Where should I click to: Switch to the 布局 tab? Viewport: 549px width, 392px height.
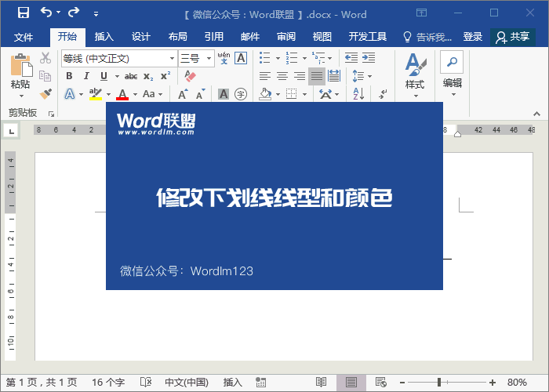click(177, 36)
